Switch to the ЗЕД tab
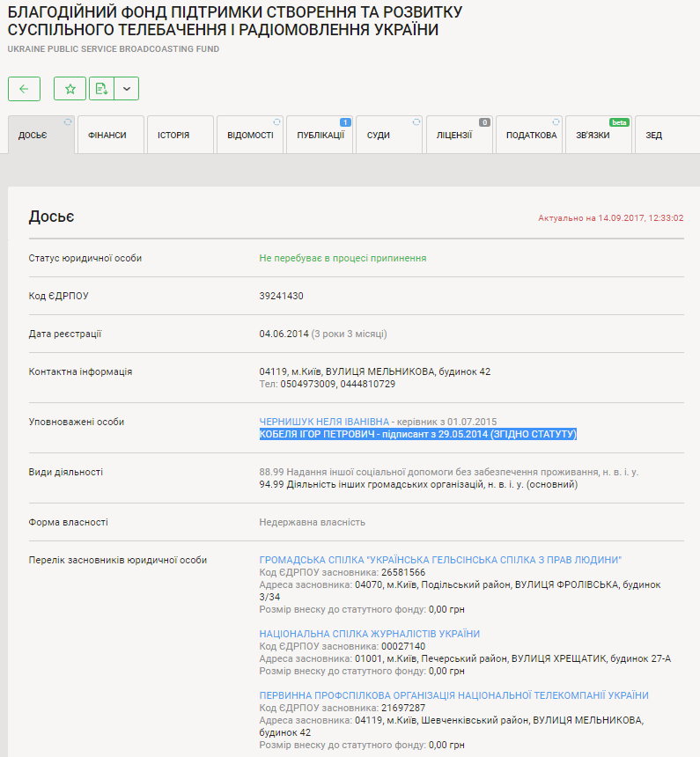Screen dimensions: 700x757 click(667, 135)
